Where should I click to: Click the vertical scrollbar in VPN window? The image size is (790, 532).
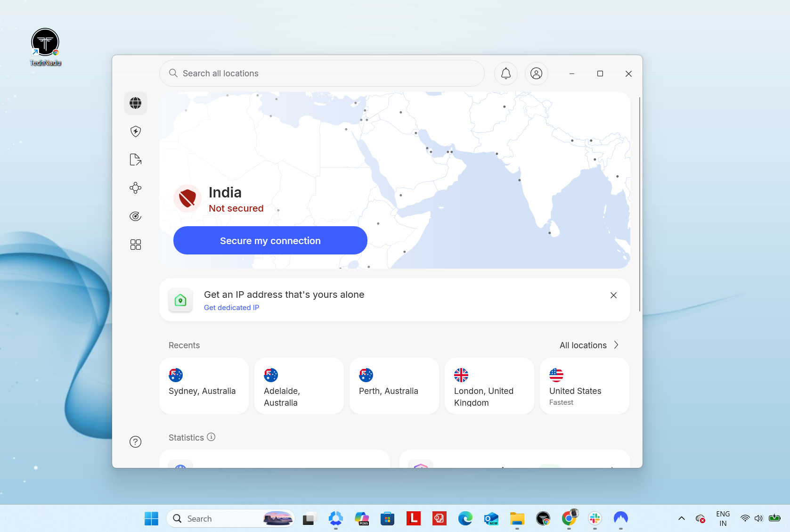[639, 204]
